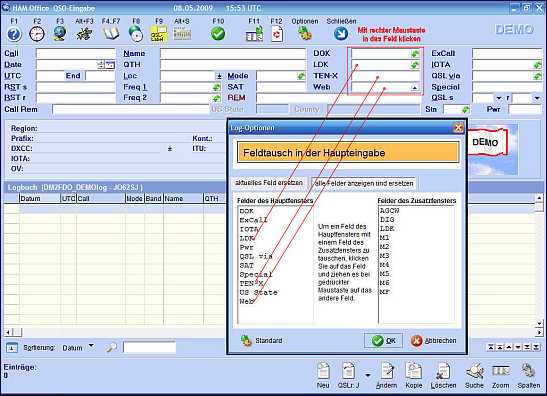The height and width of the screenshot is (396, 547).
Task: Select AGCW in Zusatzfenster list
Action: coord(389,211)
